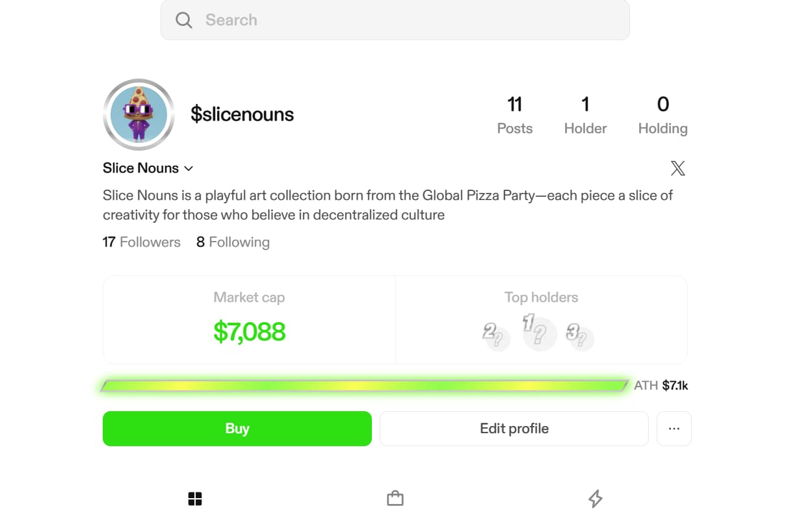
Task: Open the pizza avatar profile picture
Action: click(138, 114)
